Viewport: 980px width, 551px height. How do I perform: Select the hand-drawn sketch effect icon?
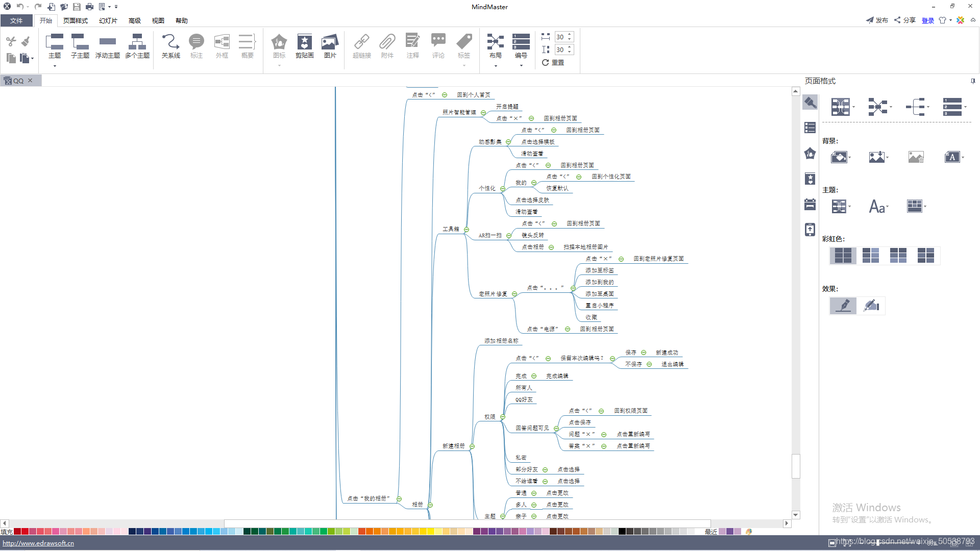pos(871,306)
